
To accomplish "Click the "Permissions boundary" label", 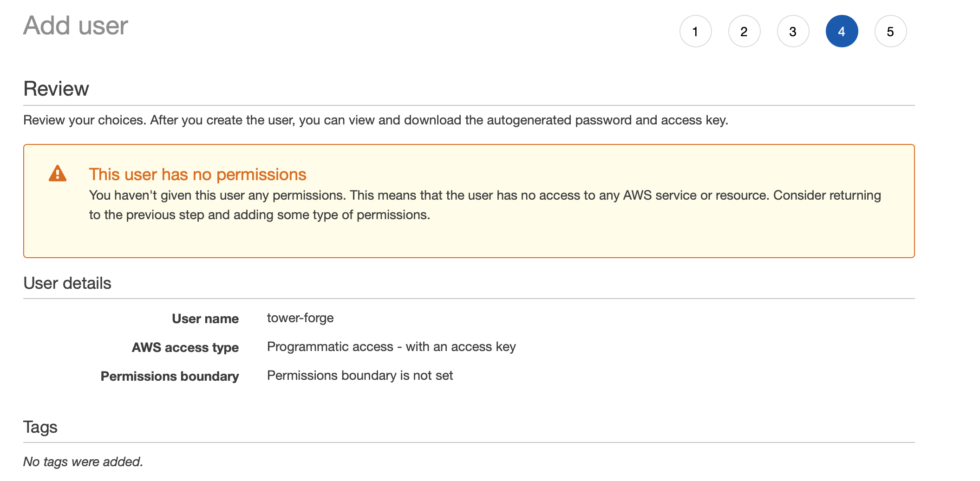I will [170, 376].
